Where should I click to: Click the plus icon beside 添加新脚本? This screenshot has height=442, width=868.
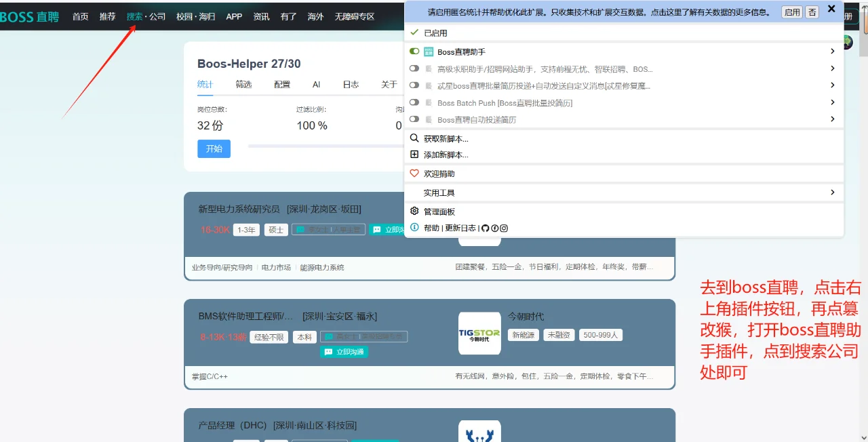tap(414, 154)
